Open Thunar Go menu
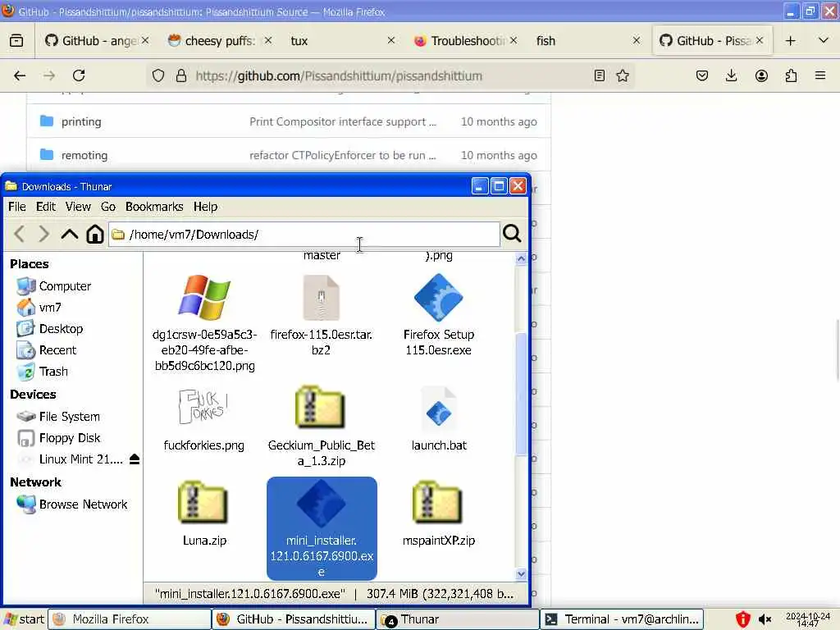This screenshot has height=630, width=840. (108, 207)
